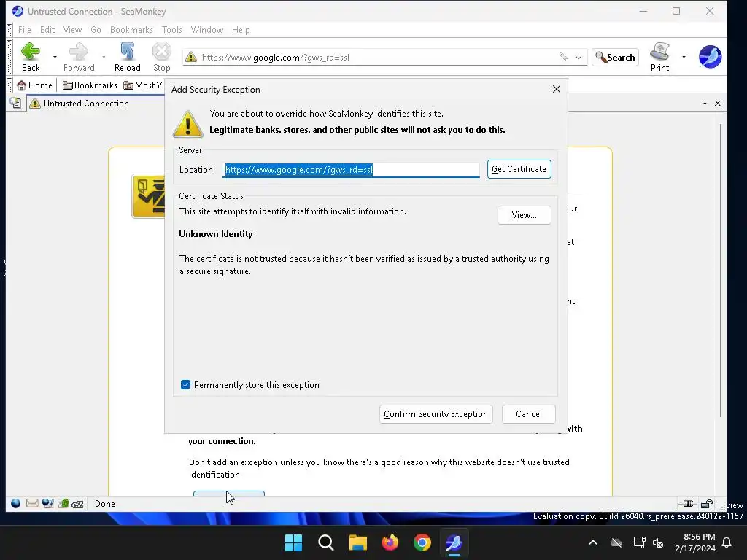747x560 pixels.
Task: Launch Firefox from taskbar
Action: [x=390, y=542]
